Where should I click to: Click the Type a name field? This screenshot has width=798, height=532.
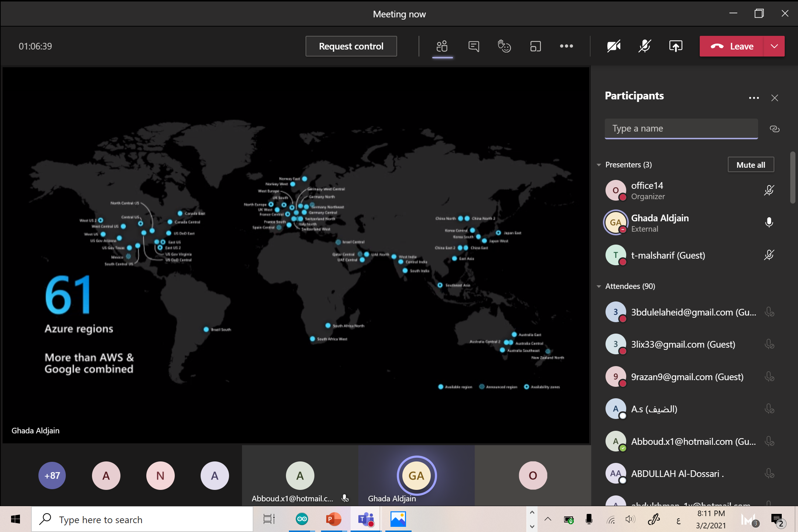tap(681, 129)
